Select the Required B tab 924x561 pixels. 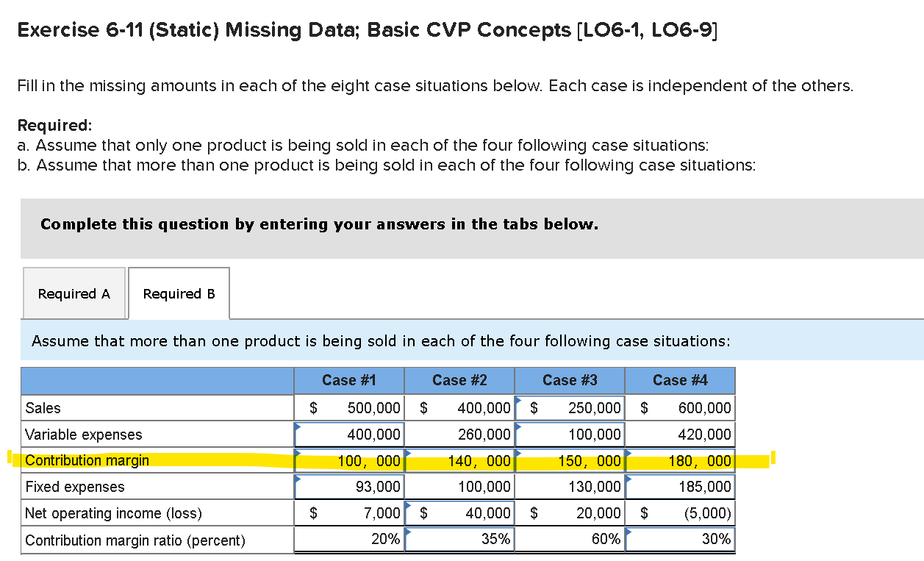click(179, 293)
